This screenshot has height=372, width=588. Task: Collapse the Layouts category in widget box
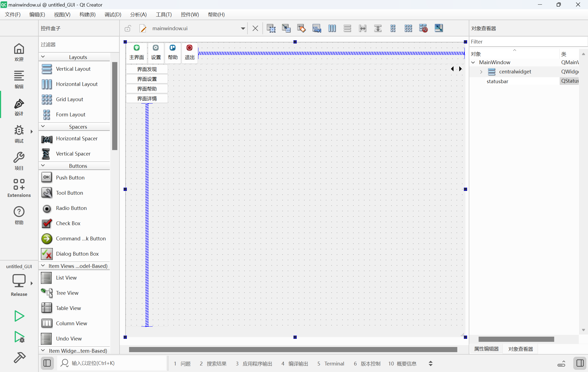tap(43, 57)
